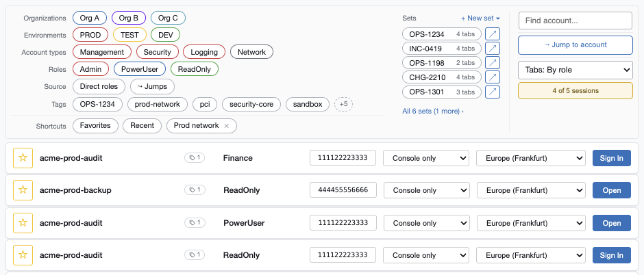The width and height of the screenshot is (644, 275).
Task: Filter the source by Jumps
Action: [x=152, y=86]
